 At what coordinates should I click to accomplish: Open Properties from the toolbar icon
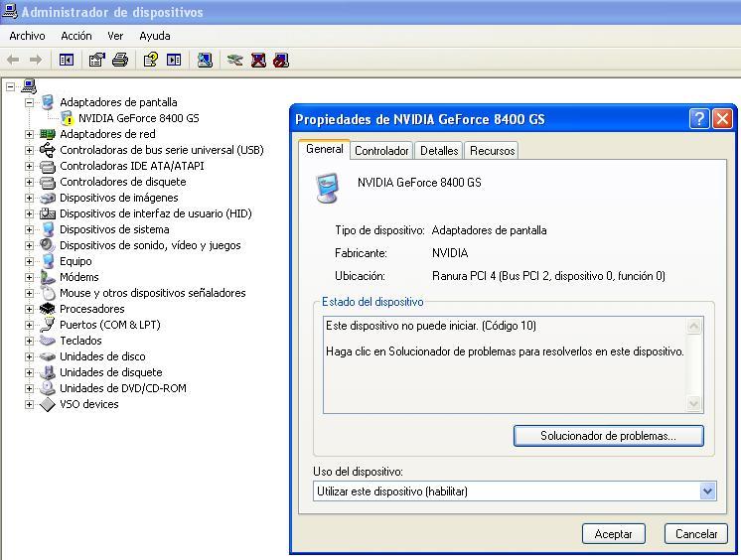pos(97,60)
